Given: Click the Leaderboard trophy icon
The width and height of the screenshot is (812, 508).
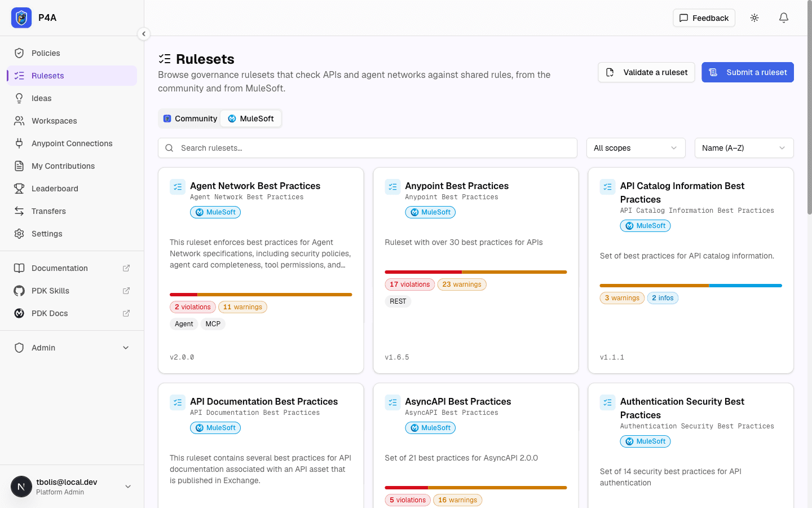Looking at the screenshot, I should coord(19,189).
